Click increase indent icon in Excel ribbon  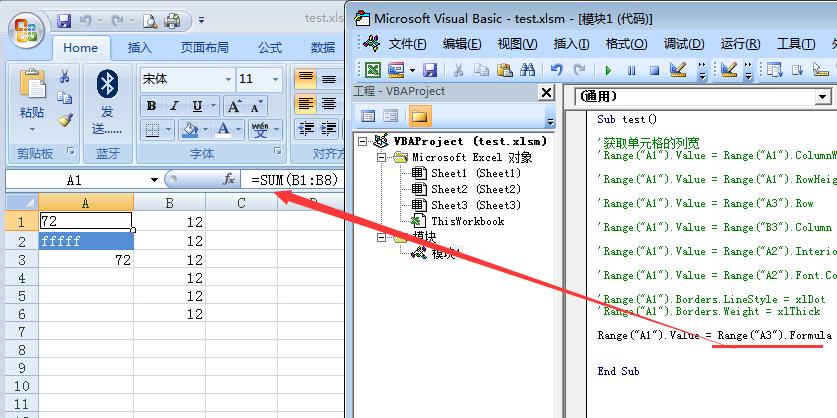pyautogui.click(x=329, y=129)
